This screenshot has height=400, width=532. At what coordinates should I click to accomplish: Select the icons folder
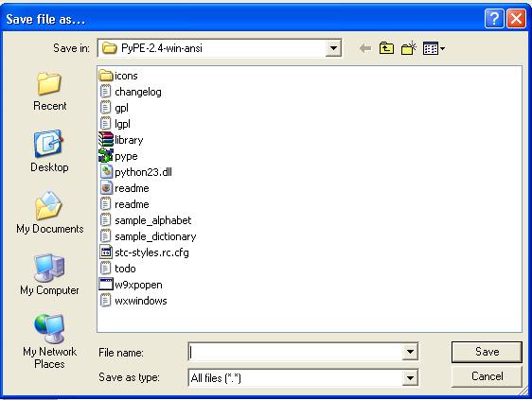(x=118, y=76)
